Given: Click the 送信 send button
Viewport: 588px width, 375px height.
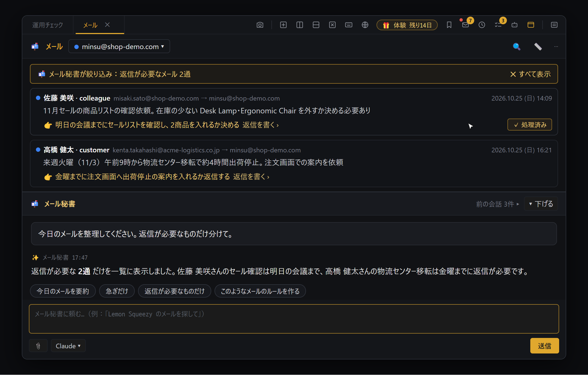Looking at the screenshot, I should [x=544, y=346].
